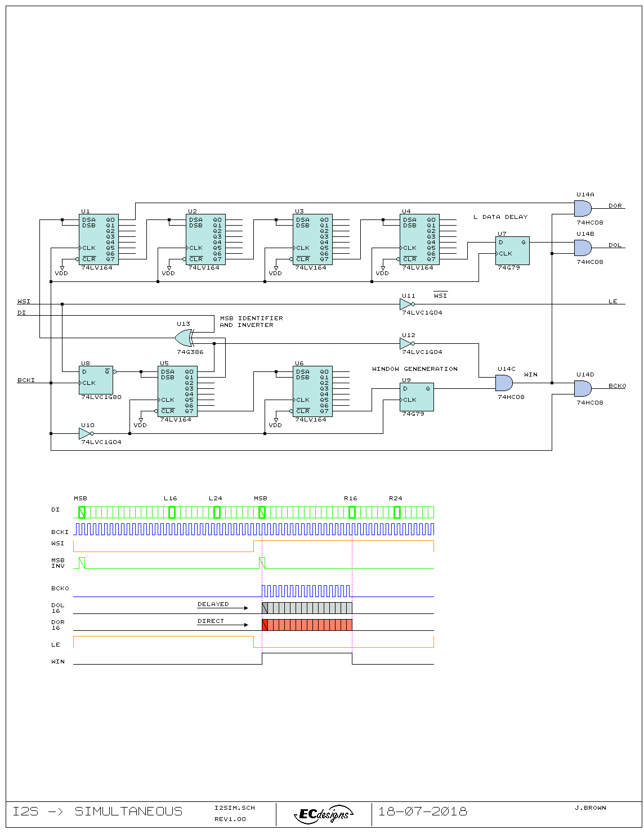Click the I2SIM.SCH filename text
The image size is (644, 834).
pyautogui.click(x=235, y=808)
